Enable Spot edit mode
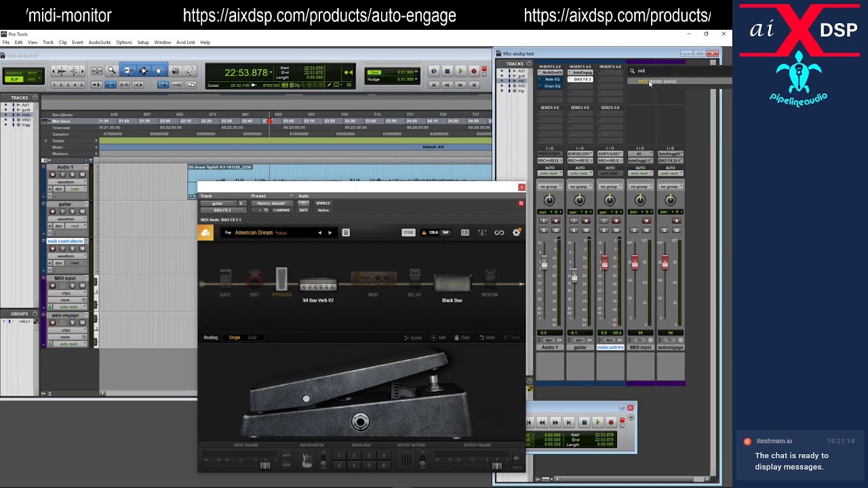 33,73
